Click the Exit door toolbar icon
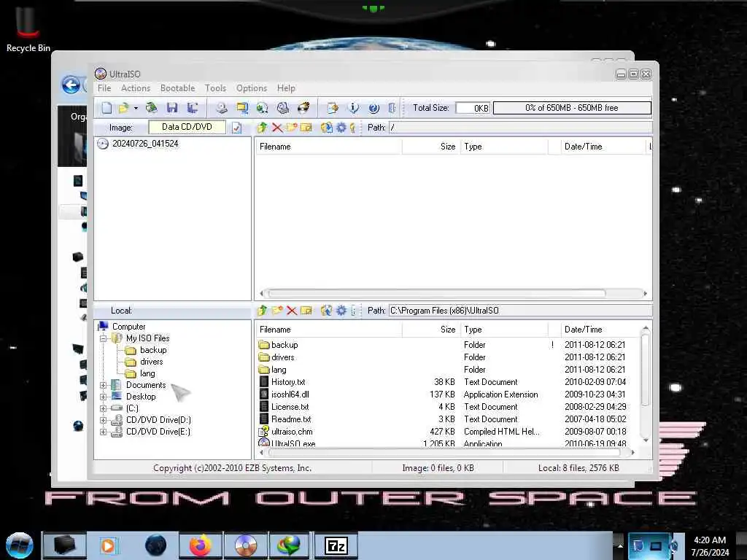747x560 pixels. point(392,108)
